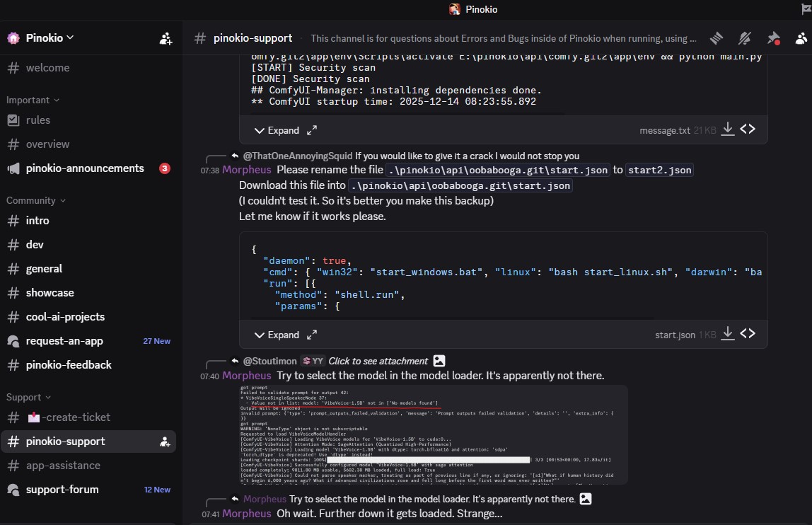Viewport: 812px width, 525px height.
Task: Collapse the Important channel category
Action: (x=33, y=100)
